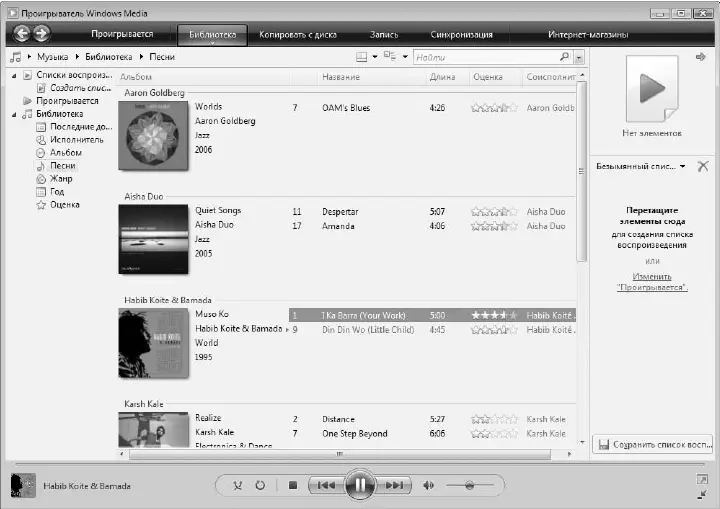Go back with the Back arrow button
The image size is (720, 509).
click(22, 33)
